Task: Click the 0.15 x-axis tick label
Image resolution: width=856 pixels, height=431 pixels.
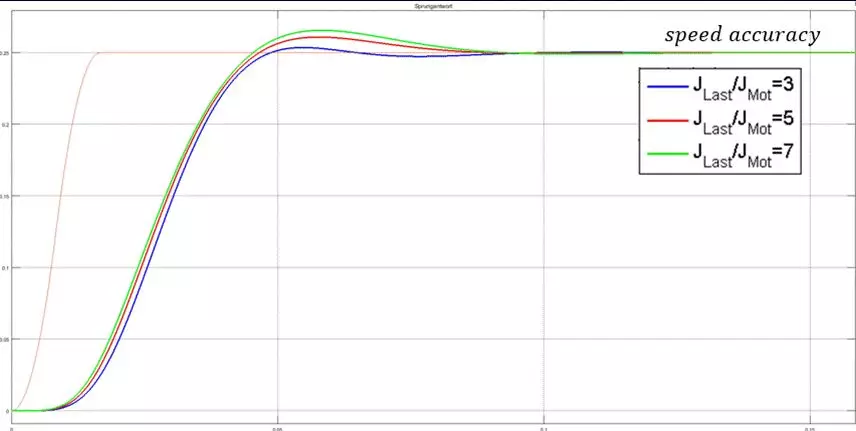Action: tap(810, 428)
